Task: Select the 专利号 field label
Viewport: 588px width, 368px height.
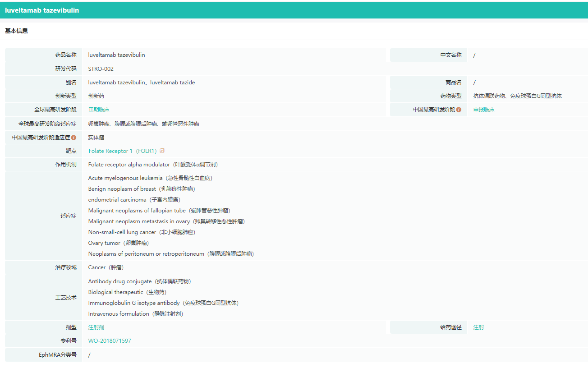Action: point(69,341)
